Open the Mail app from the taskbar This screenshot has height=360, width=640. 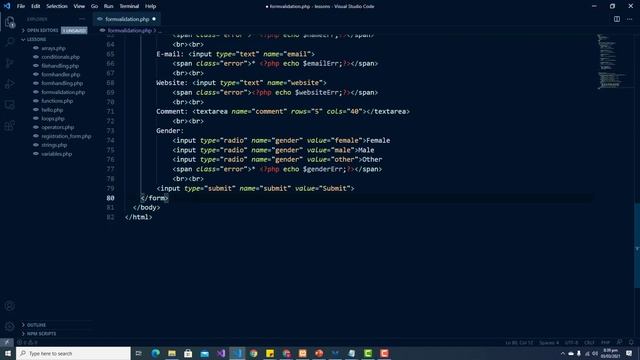point(204,353)
